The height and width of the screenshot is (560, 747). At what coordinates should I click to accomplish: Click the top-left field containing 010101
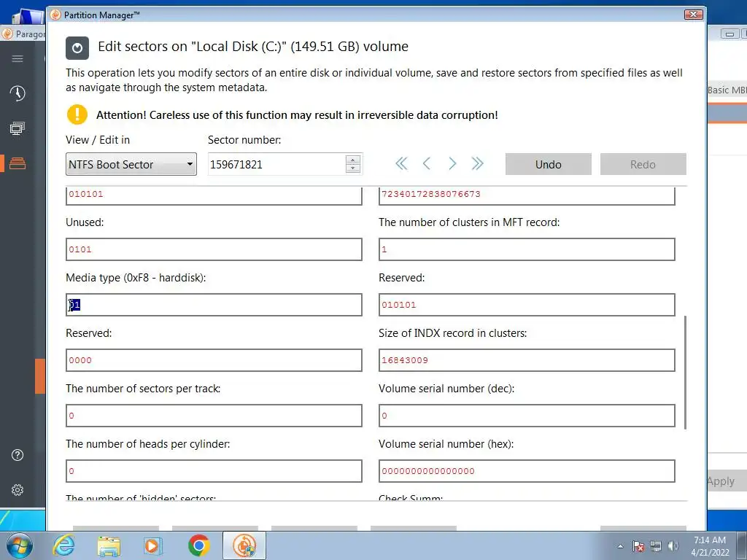214,195
